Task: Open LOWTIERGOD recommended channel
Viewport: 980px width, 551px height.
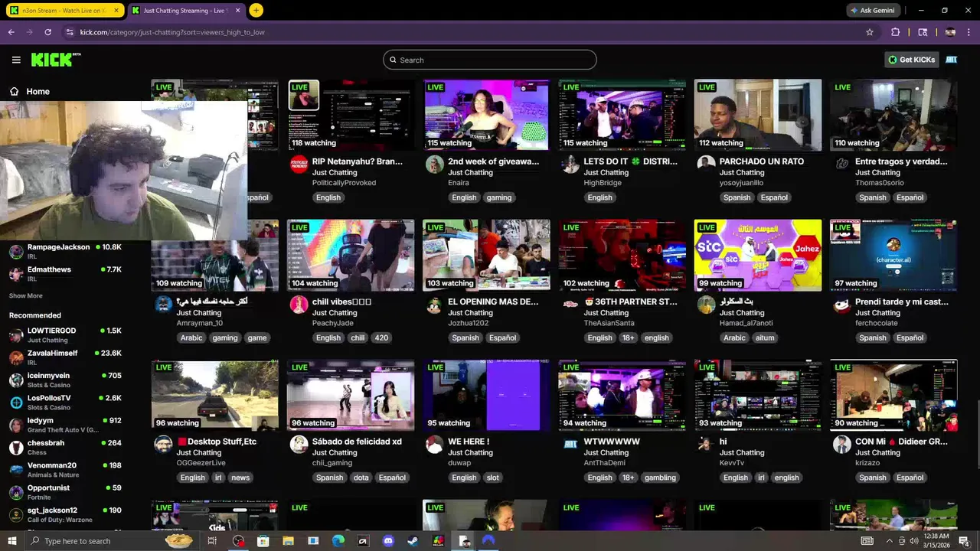Action: click(65, 334)
